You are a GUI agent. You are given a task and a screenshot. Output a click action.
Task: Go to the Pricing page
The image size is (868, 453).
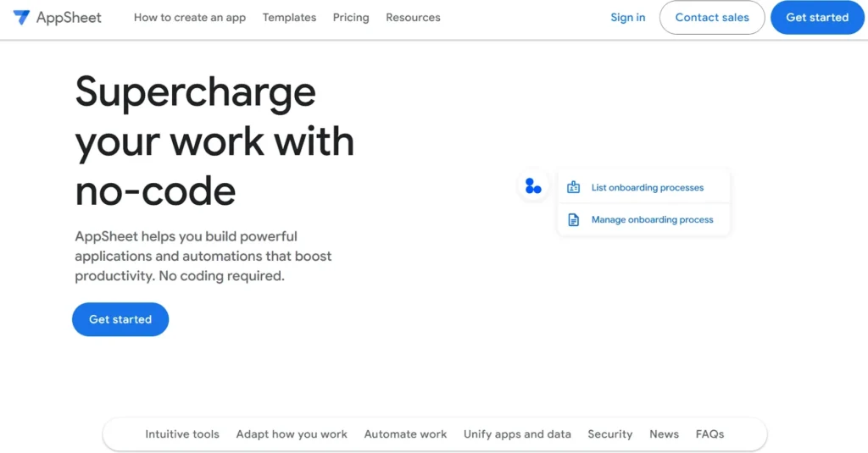point(351,18)
